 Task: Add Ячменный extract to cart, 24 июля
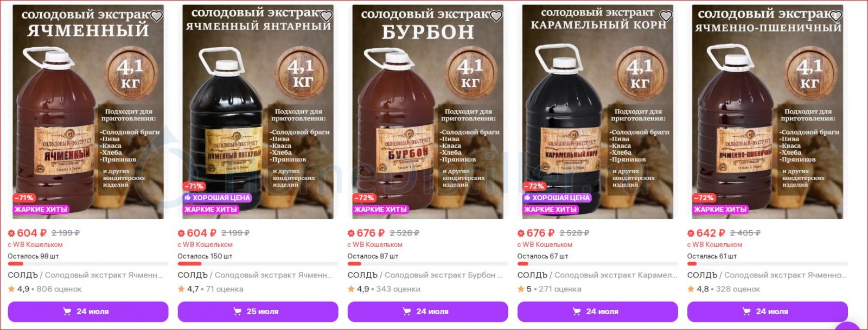(x=88, y=312)
